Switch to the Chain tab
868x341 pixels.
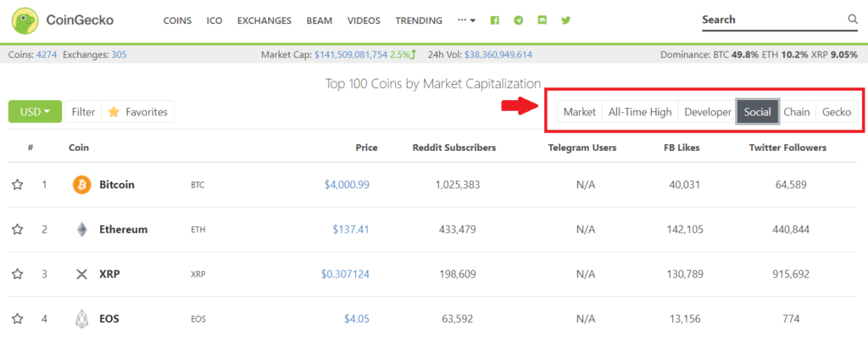tap(797, 112)
